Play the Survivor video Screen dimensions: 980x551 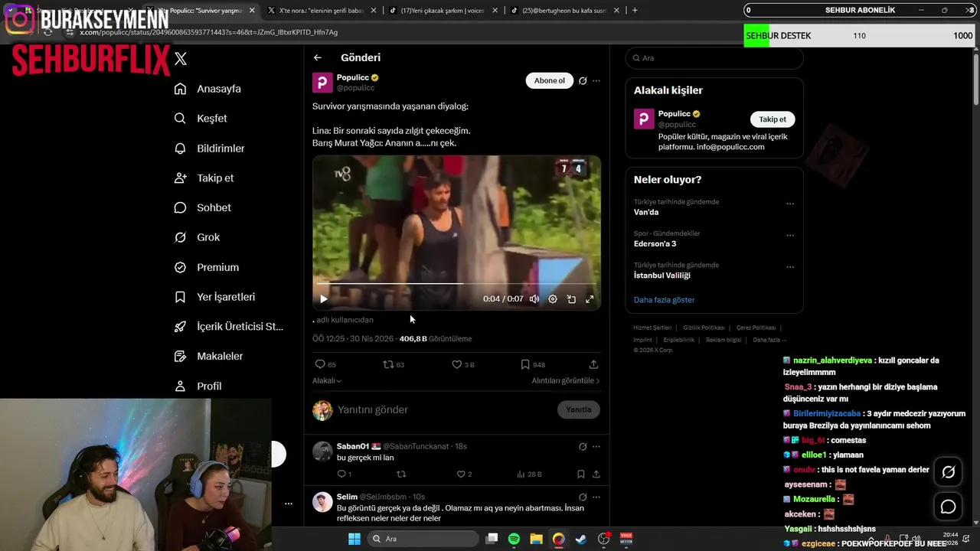click(324, 299)
